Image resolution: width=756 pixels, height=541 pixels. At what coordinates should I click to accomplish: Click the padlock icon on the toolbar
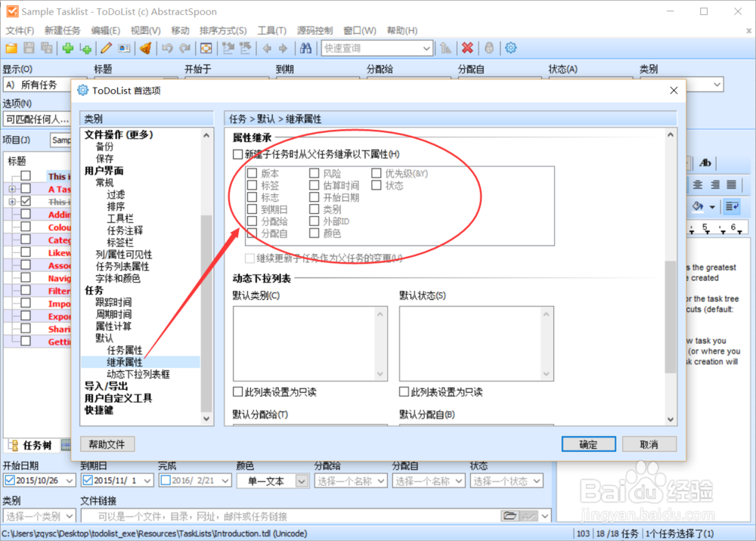tap(488, 48)
